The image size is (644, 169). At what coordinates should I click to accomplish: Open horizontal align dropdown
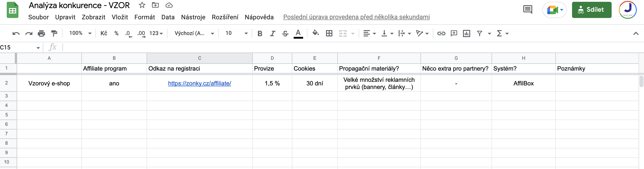[369, 33]
